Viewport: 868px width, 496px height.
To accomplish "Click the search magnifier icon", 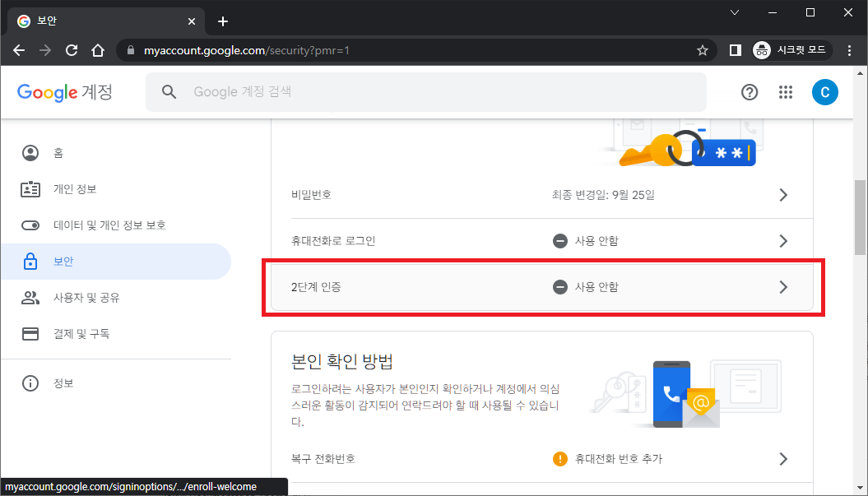I will 169,92.
